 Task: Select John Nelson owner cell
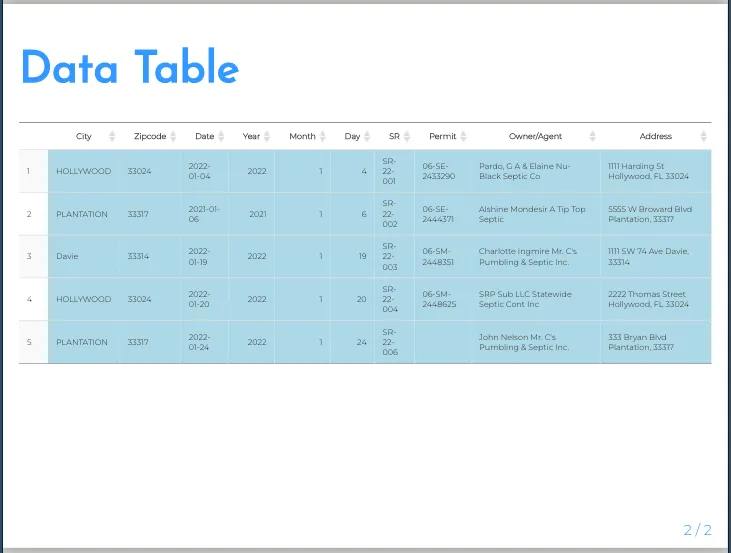(x=535, y=342)
